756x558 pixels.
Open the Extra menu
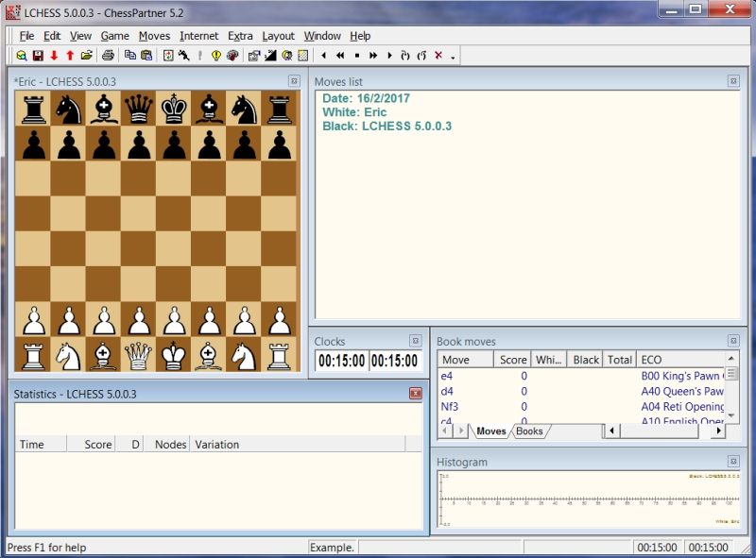240,36
